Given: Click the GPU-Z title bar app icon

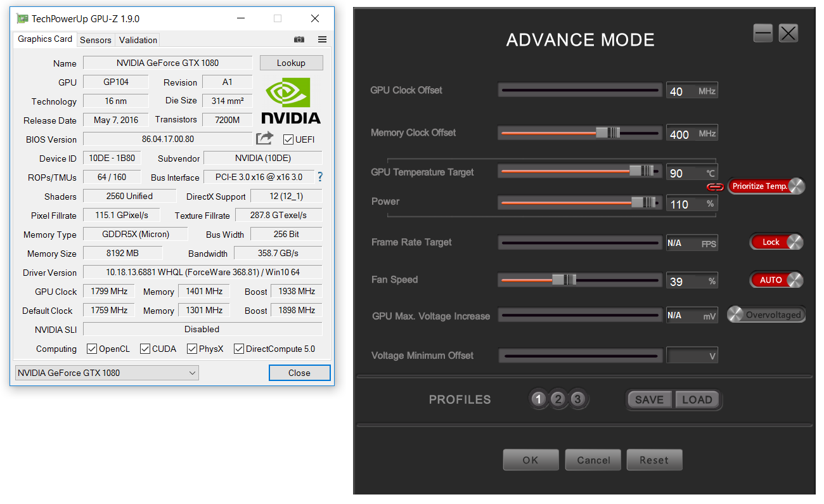Looking at the screenshot, I should point(22,18).
